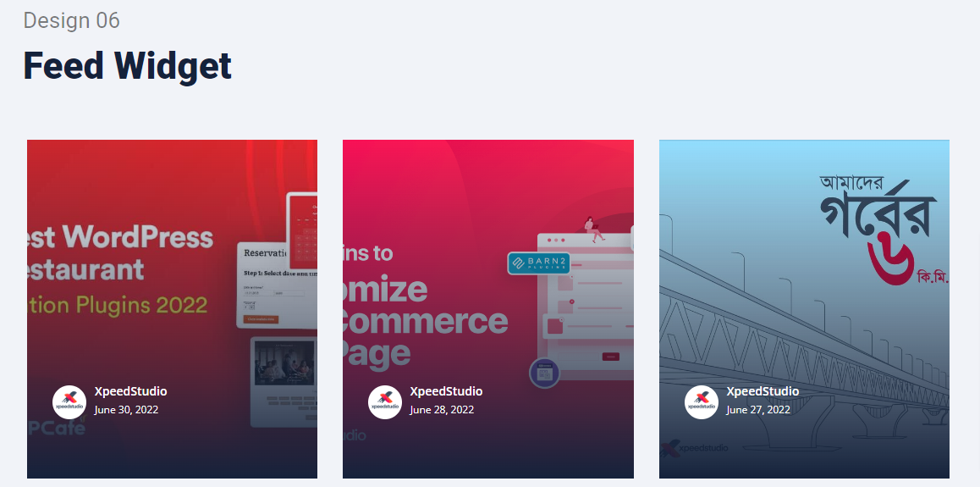The image size is (980, 487).
Task: Click xpeedstudio watermark logo on bridge card
Action: 694,448
